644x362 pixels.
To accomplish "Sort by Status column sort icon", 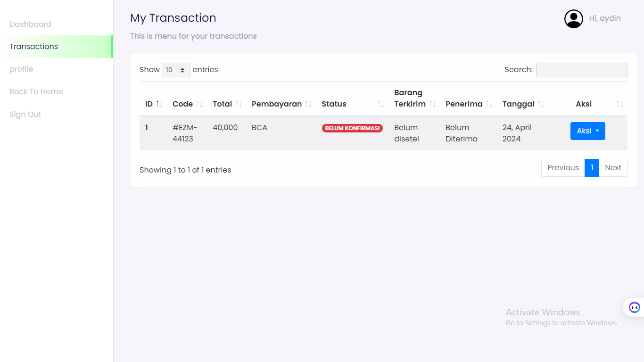I will coord(381,104).
